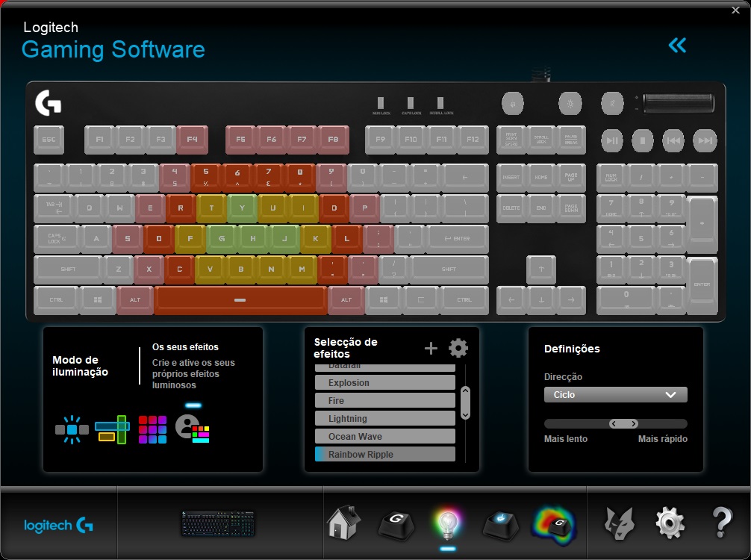Viewport: 751px width, 560px height.
Task: Click the effects list scroll down arrow
Action: point(465,414)
